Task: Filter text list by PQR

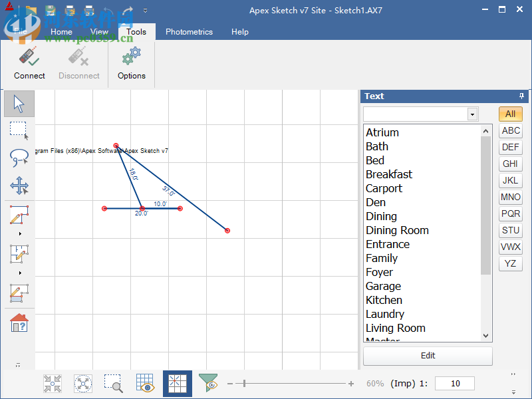Action: pyautogui.click(x=510, y=213)
